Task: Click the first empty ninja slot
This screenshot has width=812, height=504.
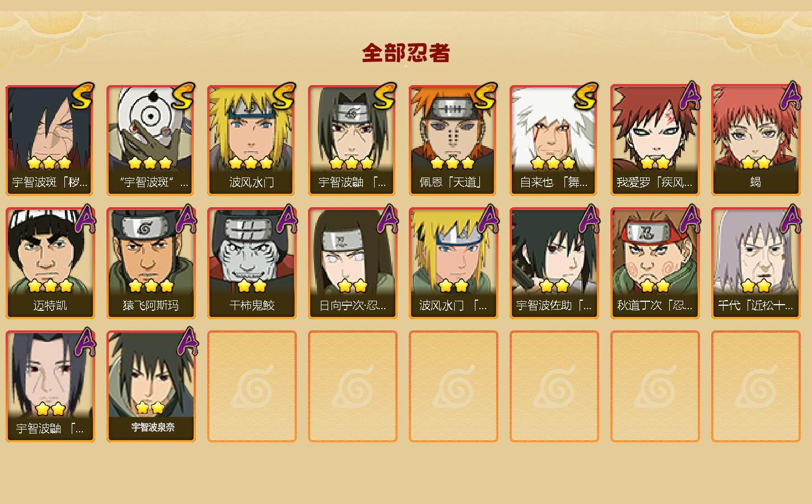Action: coord(252,386)
